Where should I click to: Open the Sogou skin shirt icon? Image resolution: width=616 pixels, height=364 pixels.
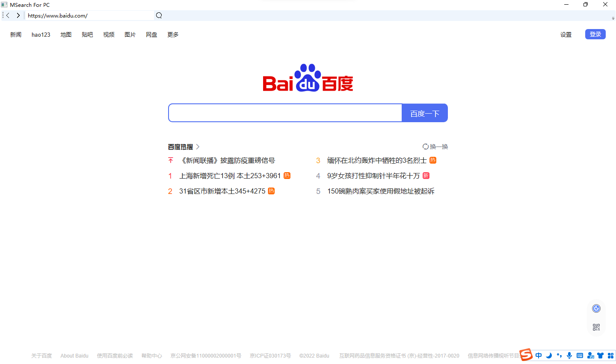point(601,355)
